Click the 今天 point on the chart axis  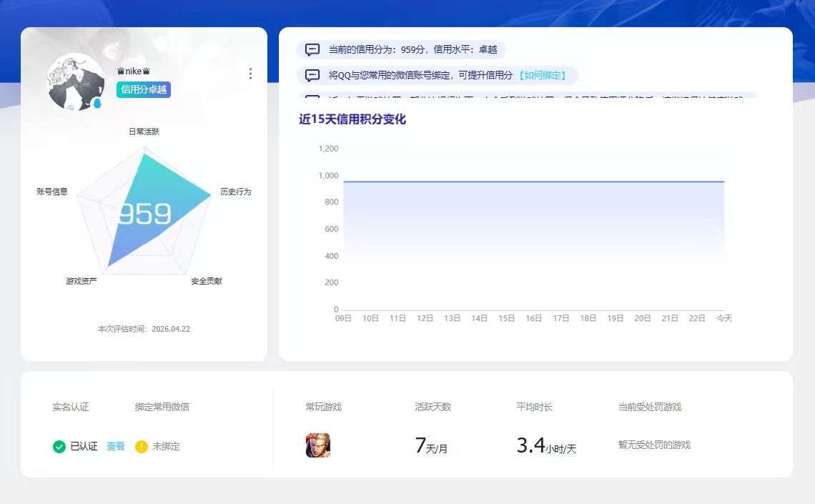pyautogui.click(x=724, y=318)
